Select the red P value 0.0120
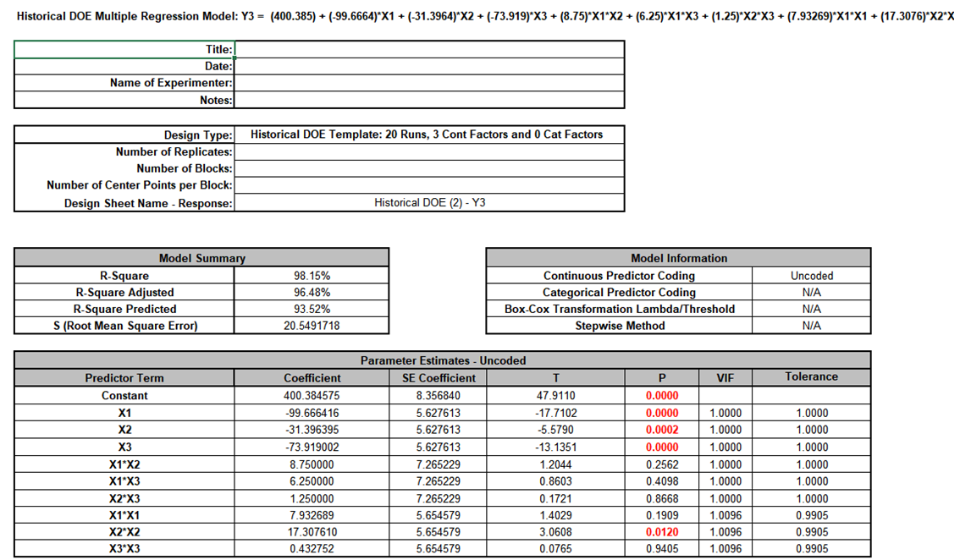Viewport: 960px width, 560px height. pos(662,532)
